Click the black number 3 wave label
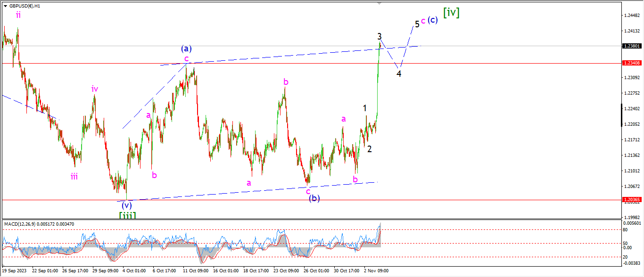The height and width of the screenshot is (277, 644). pyautogui.click(x=379, y=36)
